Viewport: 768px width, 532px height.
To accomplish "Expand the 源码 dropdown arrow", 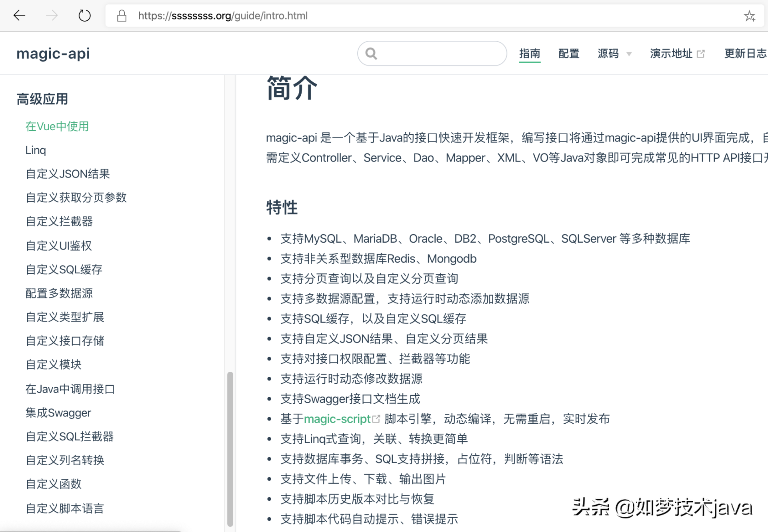I will [629, 54].
